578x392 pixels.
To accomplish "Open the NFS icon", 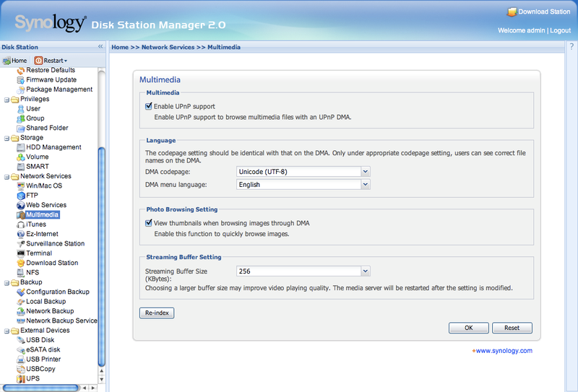I will 21,273.
